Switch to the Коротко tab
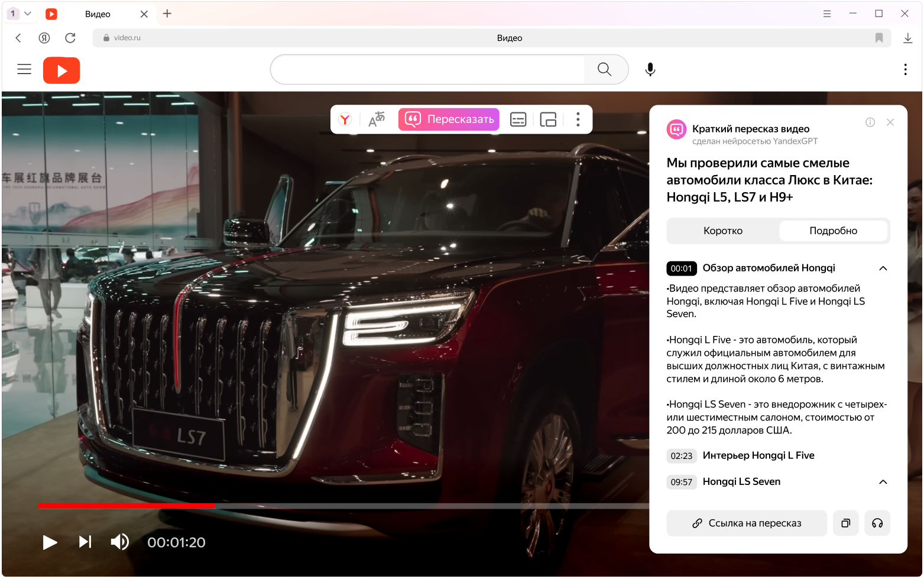The width and height of the screenshot is (924, 579). tap(723, 231)
